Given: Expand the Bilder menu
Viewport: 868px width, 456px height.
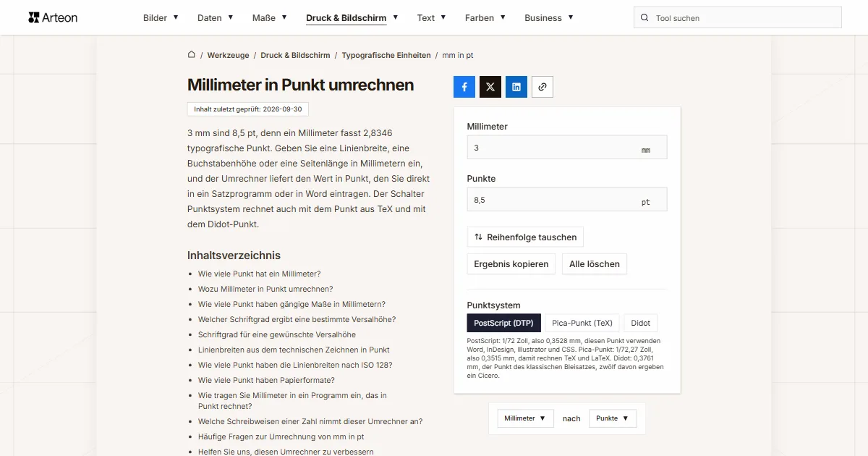Looking at the screenshot, I should tap(161, 18).
